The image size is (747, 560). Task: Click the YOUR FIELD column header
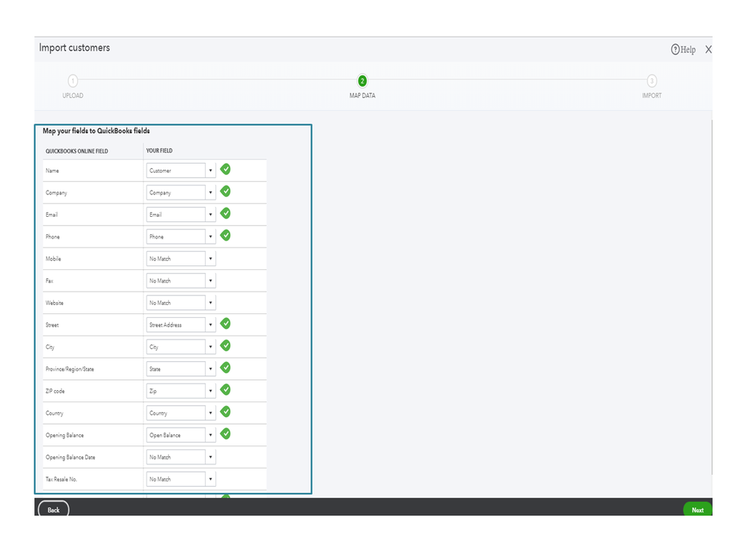pyautogui.click(x=159, y=151)
